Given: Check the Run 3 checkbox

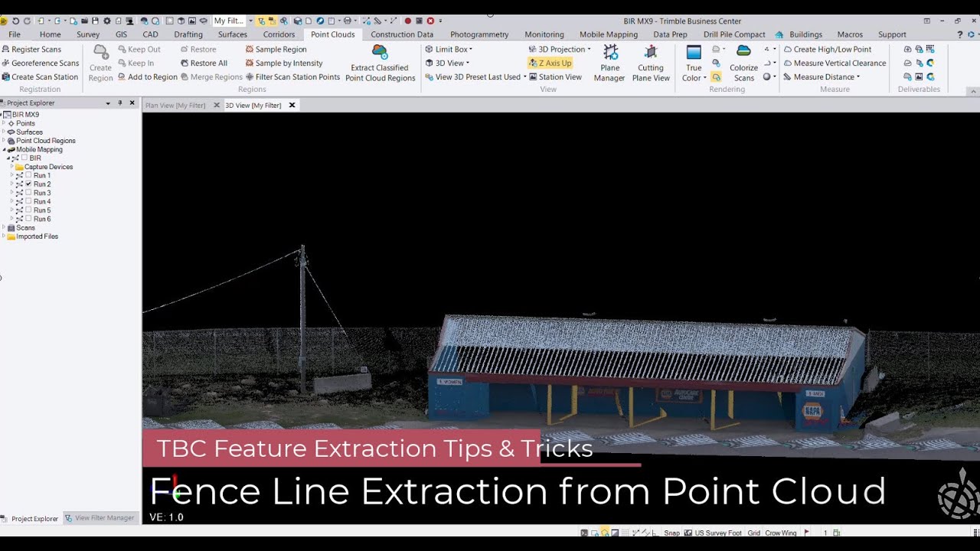Looking at the screenshot, I should 28,193.
